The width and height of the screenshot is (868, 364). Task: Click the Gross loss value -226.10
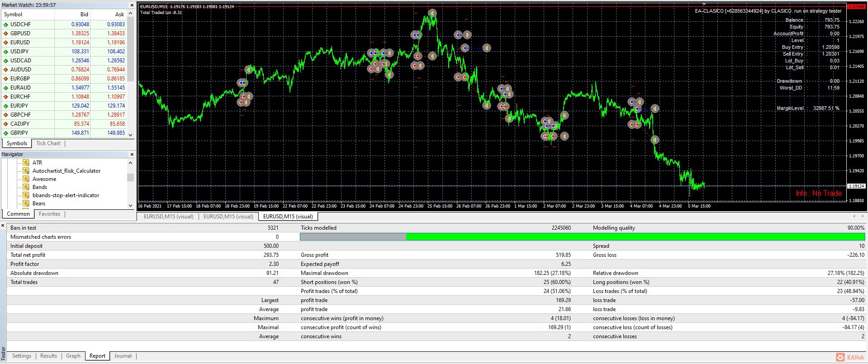click(x=855, y=255)
